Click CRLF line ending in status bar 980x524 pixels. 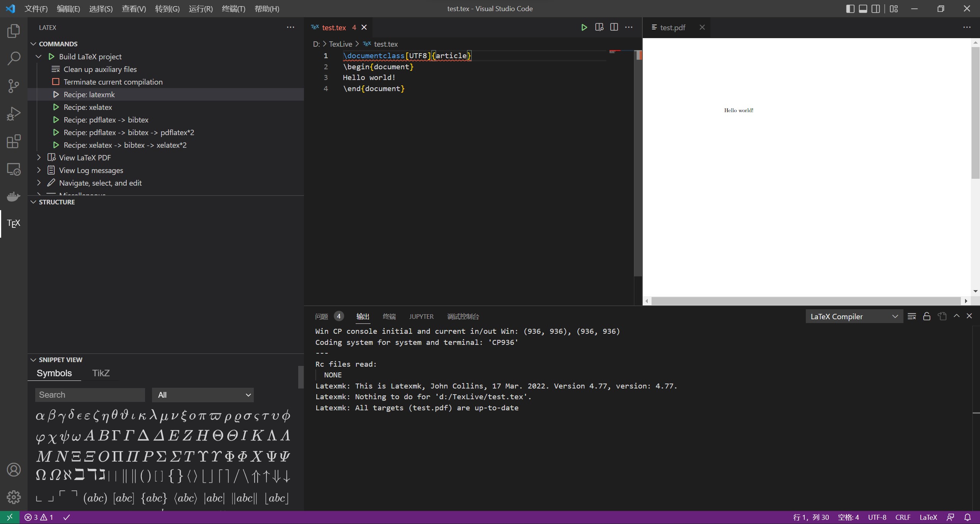[903, 517]
